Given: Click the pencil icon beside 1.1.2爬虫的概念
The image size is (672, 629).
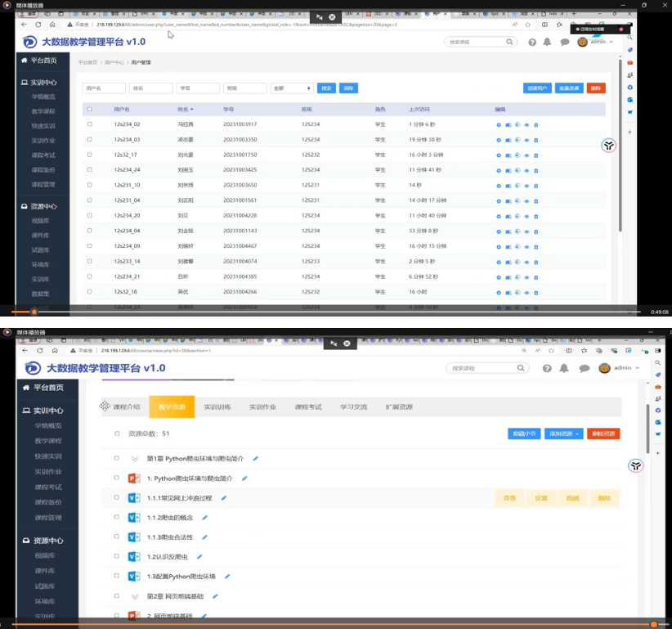Looking at the screenshot, I should click(204, 518).
